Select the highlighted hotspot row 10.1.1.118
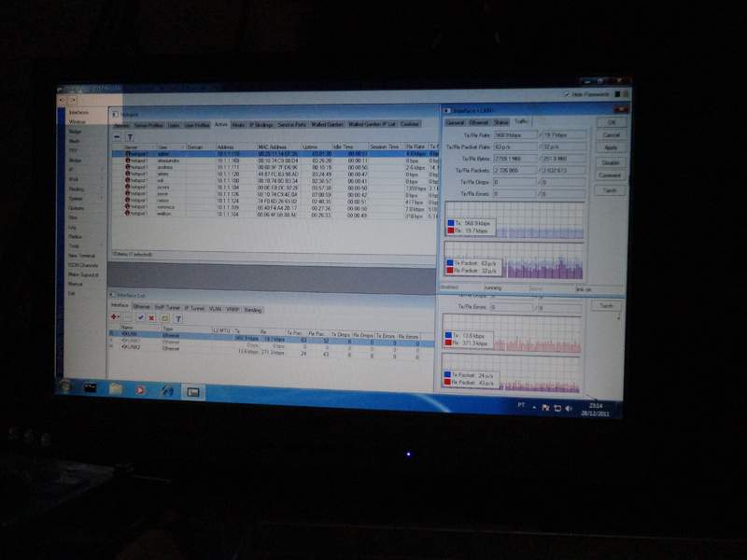The height and width of the screenshot is (560, 747). [275, 154]
